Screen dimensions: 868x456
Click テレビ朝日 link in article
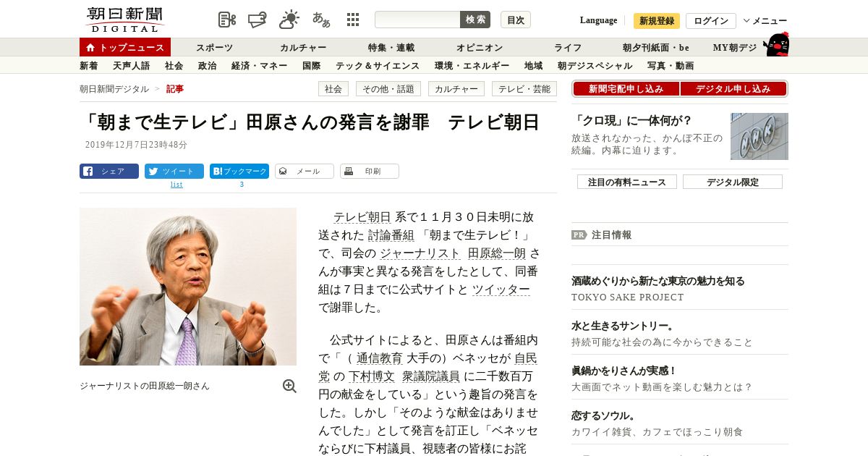coord(362,217)
